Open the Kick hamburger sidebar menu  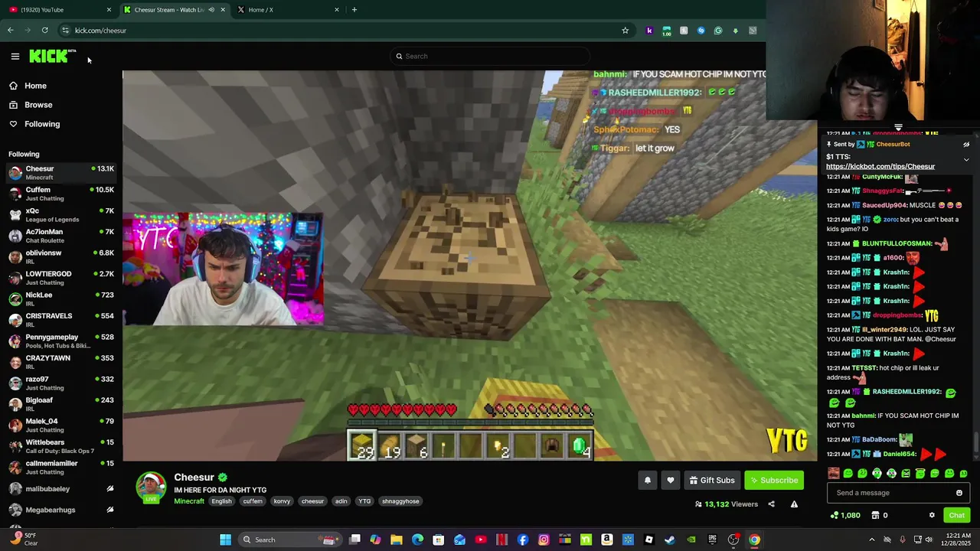15,56
